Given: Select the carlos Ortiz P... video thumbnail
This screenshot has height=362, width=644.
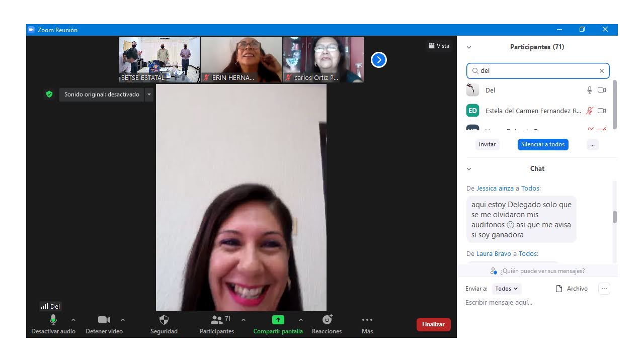Looking at the screenshot, I should pos(324,60).
